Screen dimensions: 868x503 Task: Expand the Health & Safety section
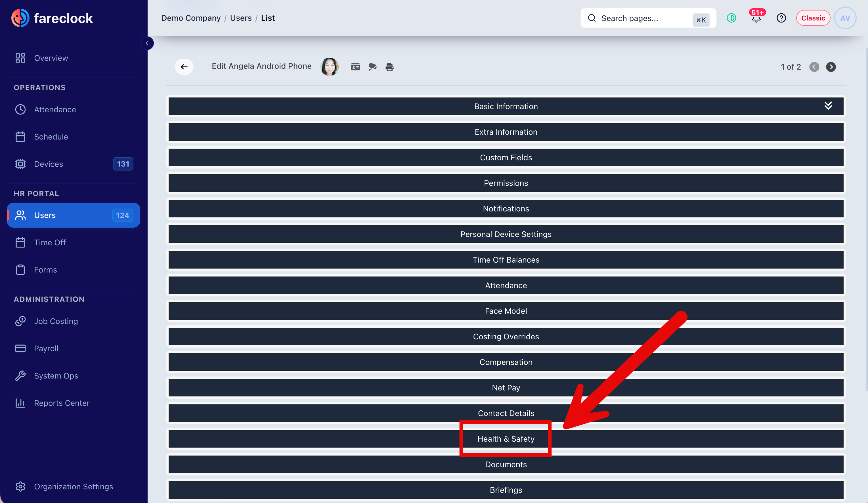pos(506,438)
